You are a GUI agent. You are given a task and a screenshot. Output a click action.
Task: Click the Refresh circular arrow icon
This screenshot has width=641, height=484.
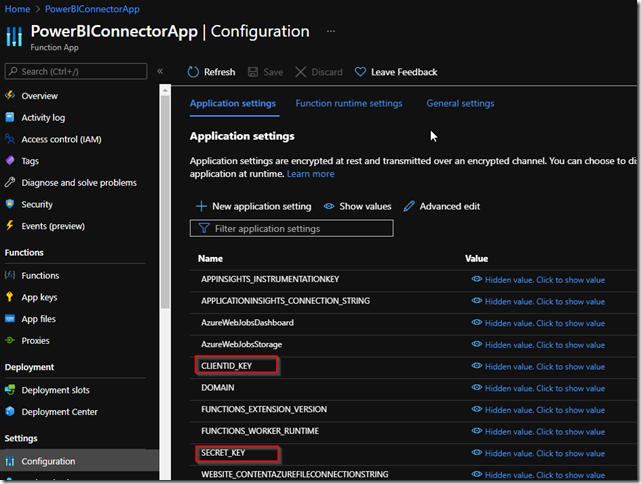coord(193,72)
